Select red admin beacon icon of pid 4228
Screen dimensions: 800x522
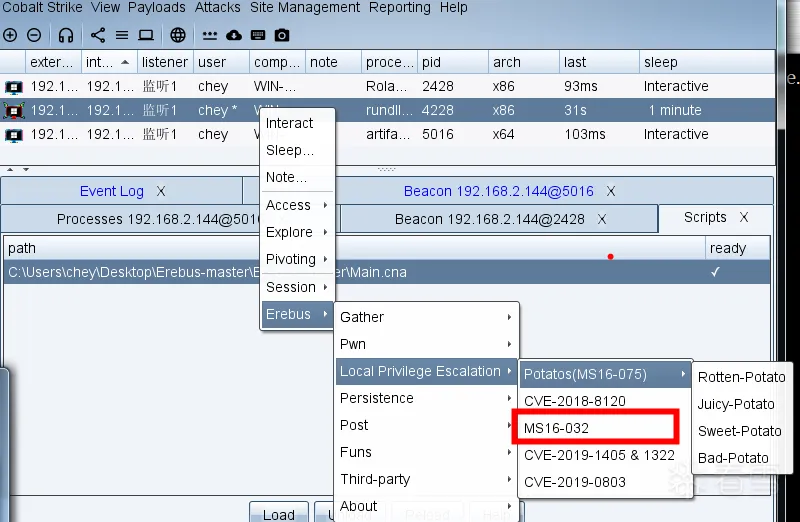coord(13,110)
